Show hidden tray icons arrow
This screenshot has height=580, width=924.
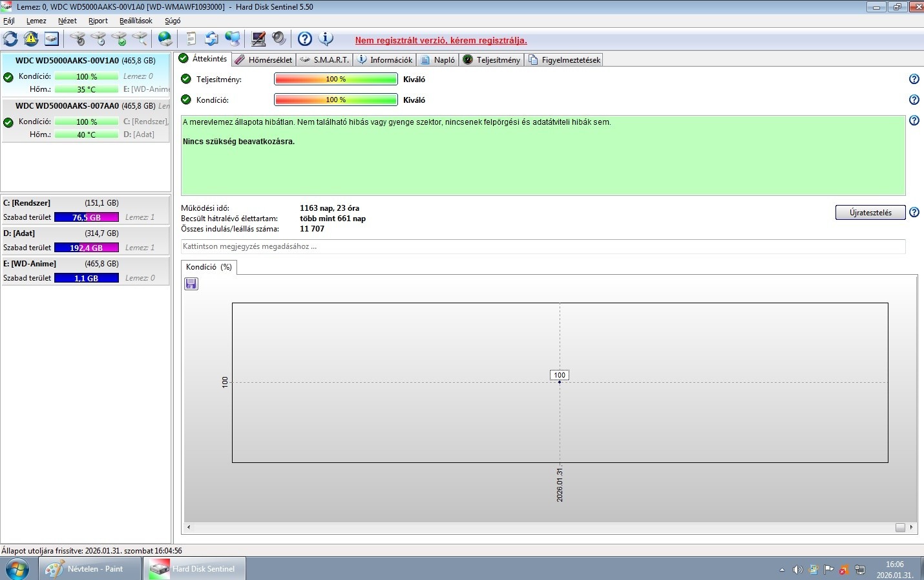coord(782,570)
